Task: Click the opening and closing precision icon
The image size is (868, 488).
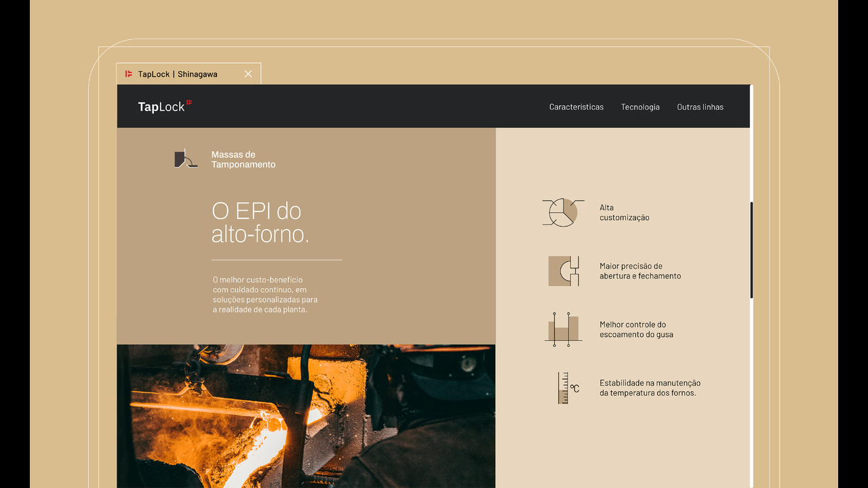Action: (564, 271)
